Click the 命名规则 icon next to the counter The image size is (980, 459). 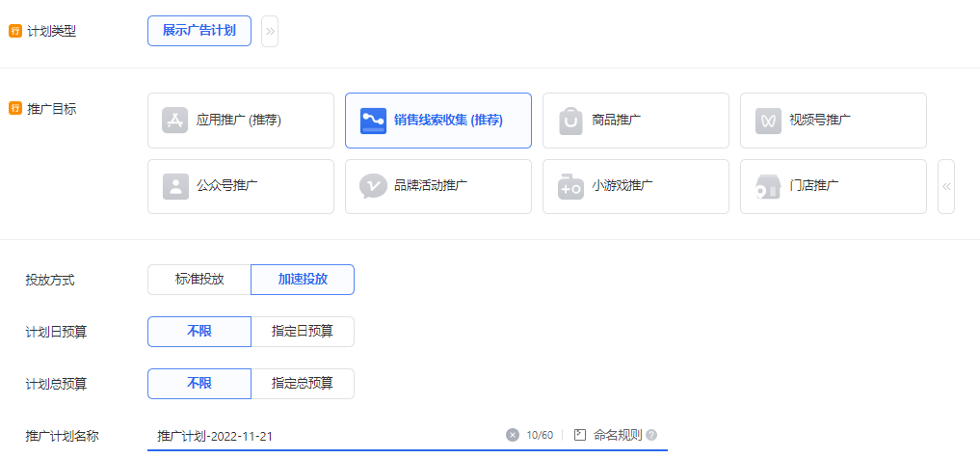point(580,435)
